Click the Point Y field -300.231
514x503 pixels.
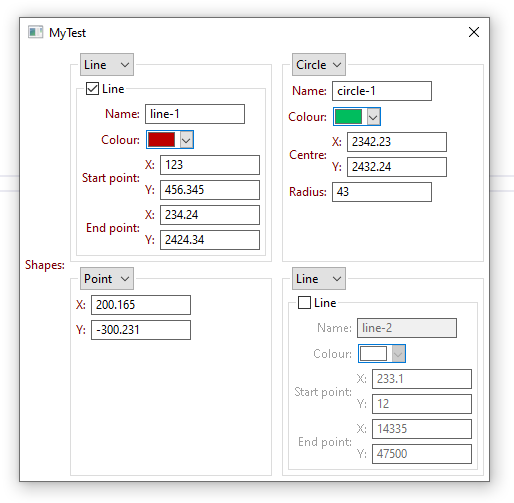pyautogui.click(x=141, y=330)
